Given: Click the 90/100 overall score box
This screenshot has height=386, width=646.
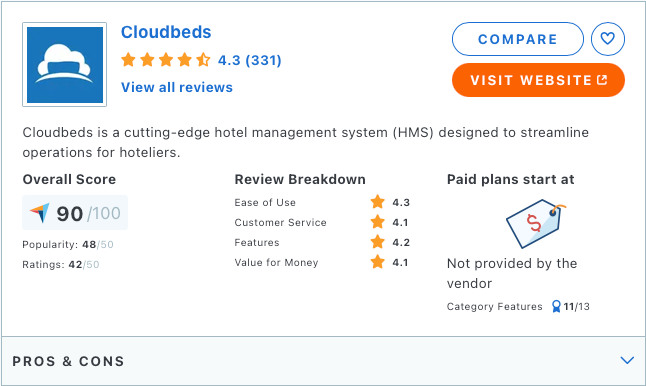Looking at the screenshot, I should click(75, 213).
